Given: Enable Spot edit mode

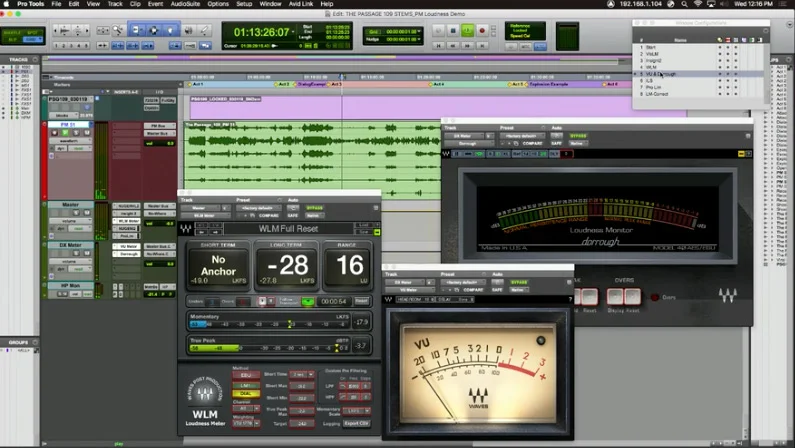Looking at the screenshot, I should tap(33, 33).
